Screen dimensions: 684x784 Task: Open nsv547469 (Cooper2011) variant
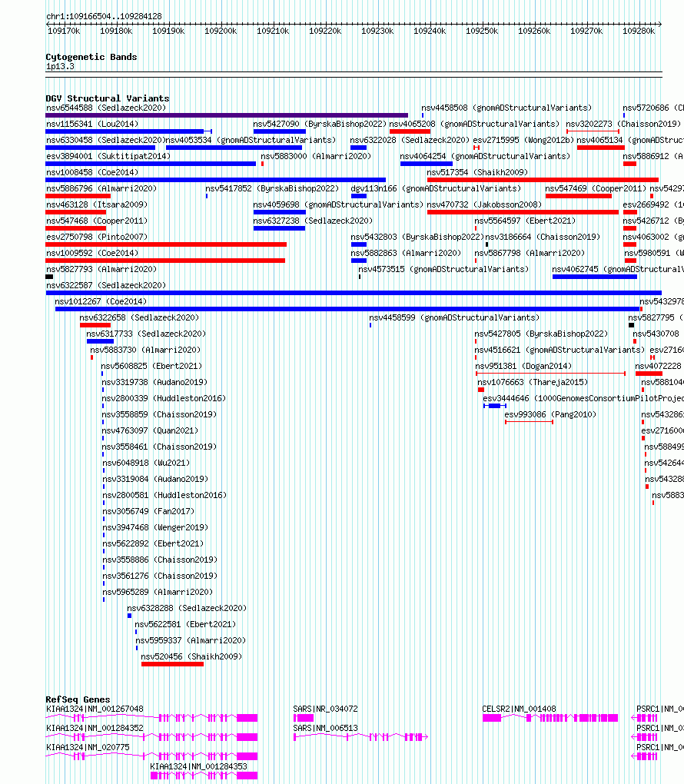(x=596, y=188)
